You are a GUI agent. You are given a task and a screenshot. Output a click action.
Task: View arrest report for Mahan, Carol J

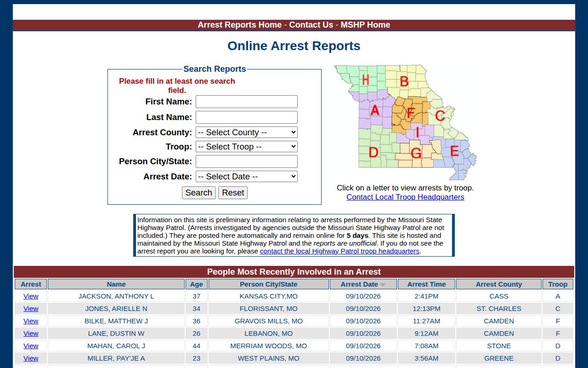pyautogui.click(x=31, y=346)
